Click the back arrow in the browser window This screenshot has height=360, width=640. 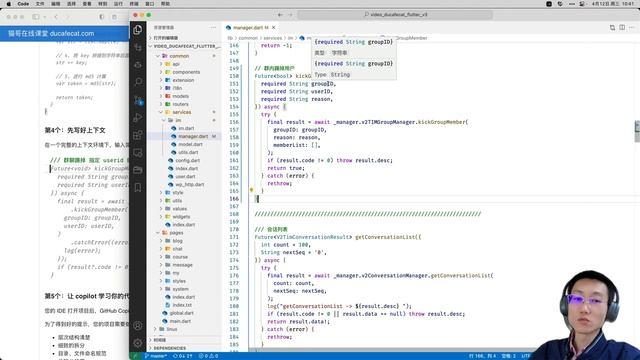coord(56,17)
